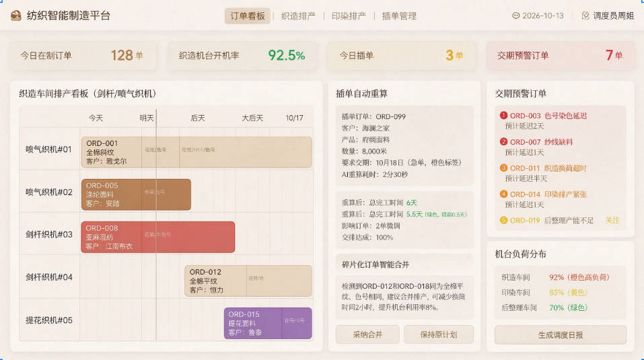The width and height of the screenshot is (644, 360).
Task: Click the 插单订单: ORD-099 line
Action: pyautogui.click(x=373, y=116)
